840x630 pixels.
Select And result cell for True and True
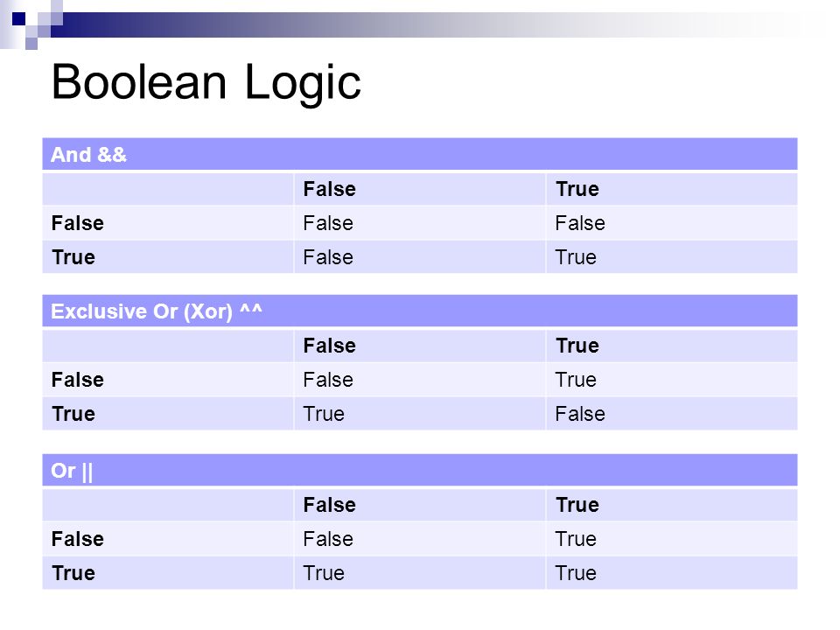[x=576, y=257]
